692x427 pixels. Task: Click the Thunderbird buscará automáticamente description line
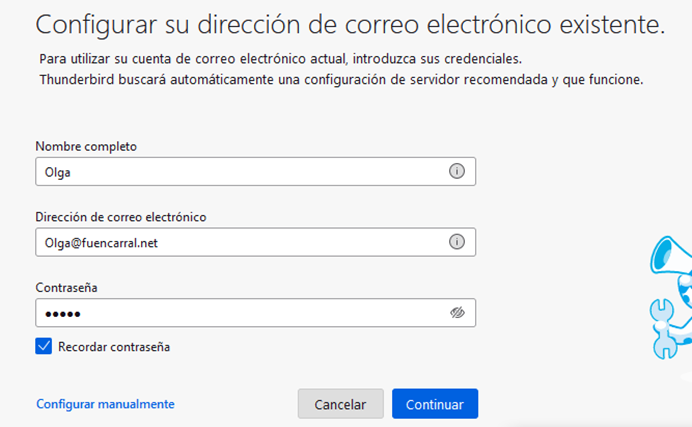(x=340, y=79)
